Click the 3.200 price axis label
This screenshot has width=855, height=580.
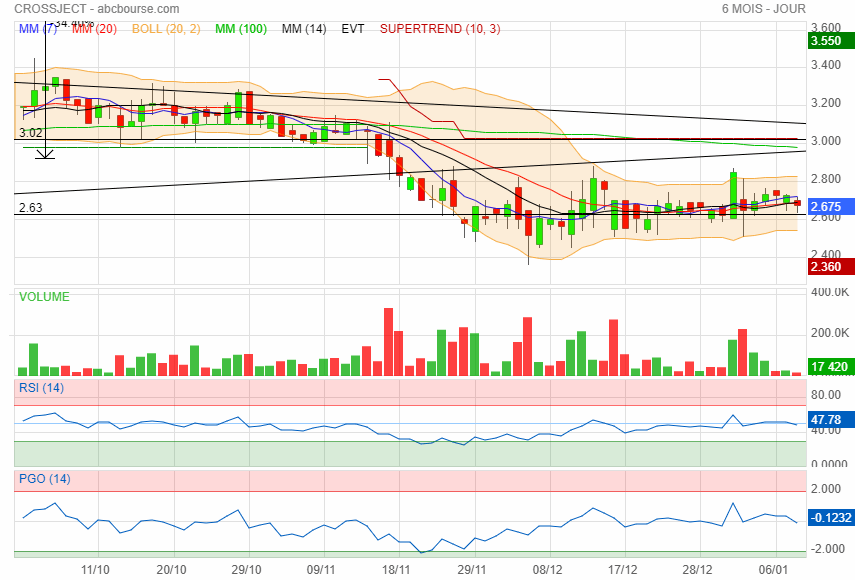[826, 103]
